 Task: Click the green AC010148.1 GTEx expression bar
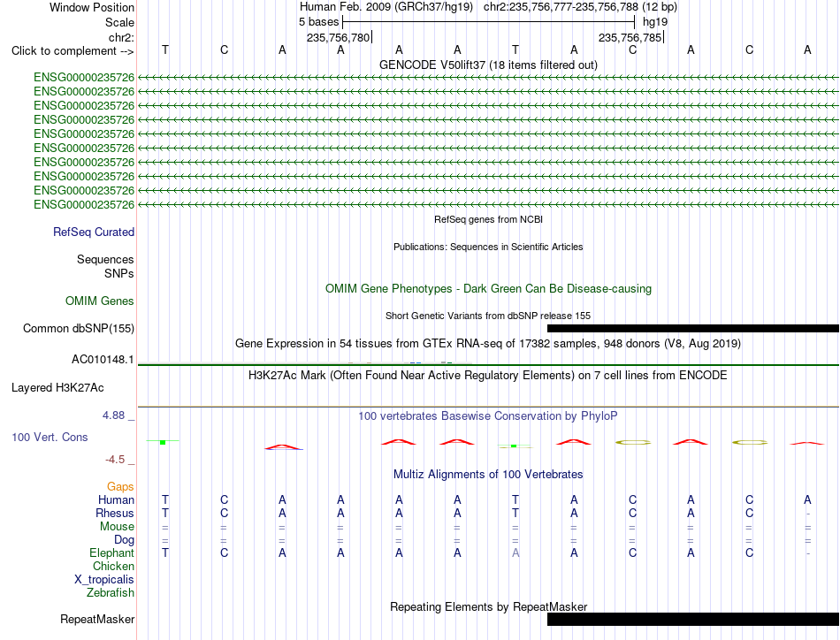[488, 365]
